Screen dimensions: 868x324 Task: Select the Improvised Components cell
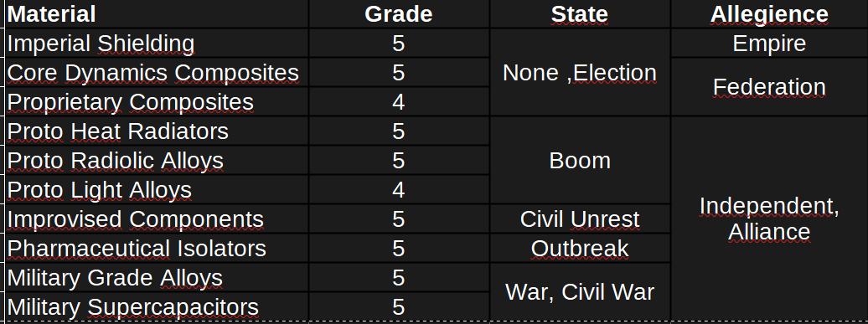157,219
